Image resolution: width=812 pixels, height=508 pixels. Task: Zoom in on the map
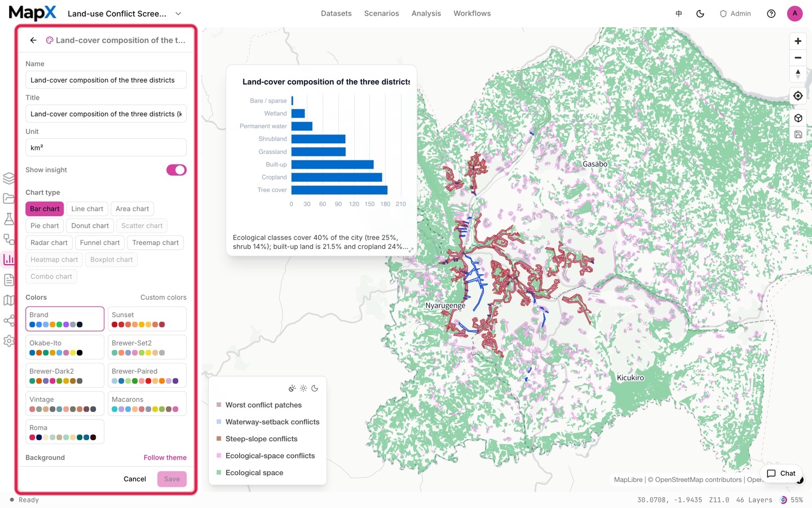[797, 41]
